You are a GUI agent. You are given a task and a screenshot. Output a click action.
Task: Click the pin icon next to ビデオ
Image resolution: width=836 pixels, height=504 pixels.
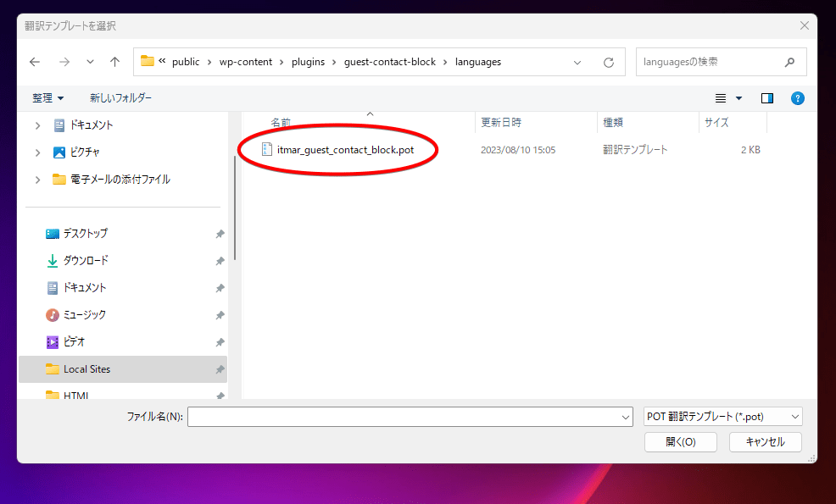pos(220,342)
